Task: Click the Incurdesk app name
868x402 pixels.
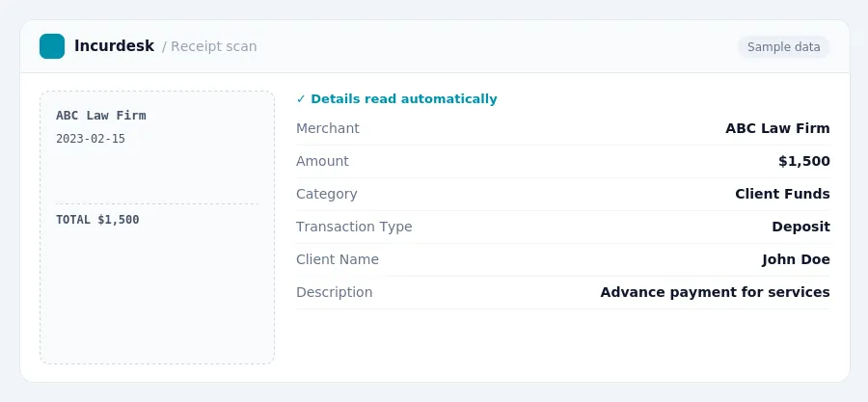Action: click(x=114, y=46)
